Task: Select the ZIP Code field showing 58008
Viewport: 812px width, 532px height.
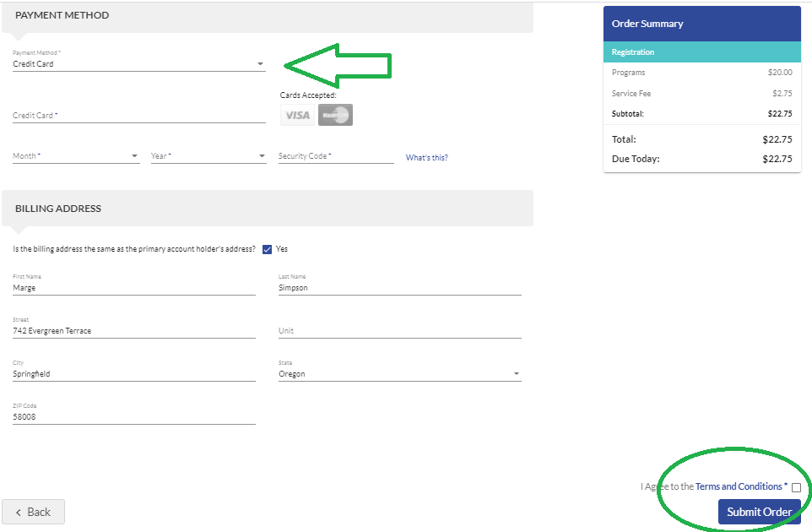Action: pos(134,417)
